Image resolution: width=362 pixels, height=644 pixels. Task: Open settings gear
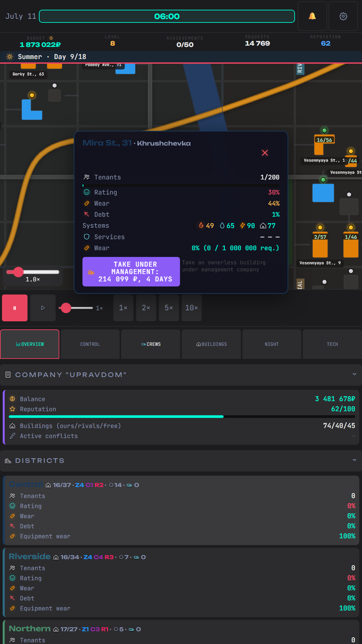[x=343, y=16]
